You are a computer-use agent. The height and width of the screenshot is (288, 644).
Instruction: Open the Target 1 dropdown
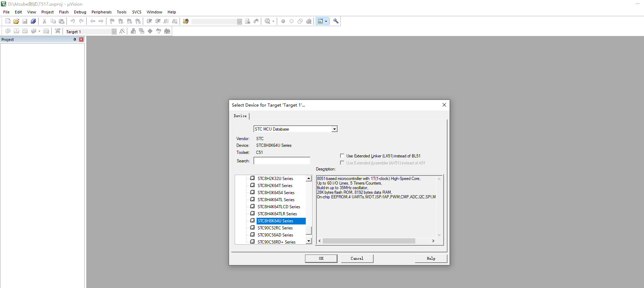114,31
